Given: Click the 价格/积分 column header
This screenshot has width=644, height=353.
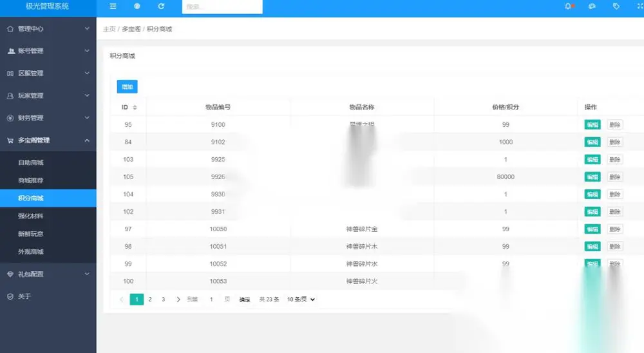Looking at the screenshot, I should click(506, 108).
